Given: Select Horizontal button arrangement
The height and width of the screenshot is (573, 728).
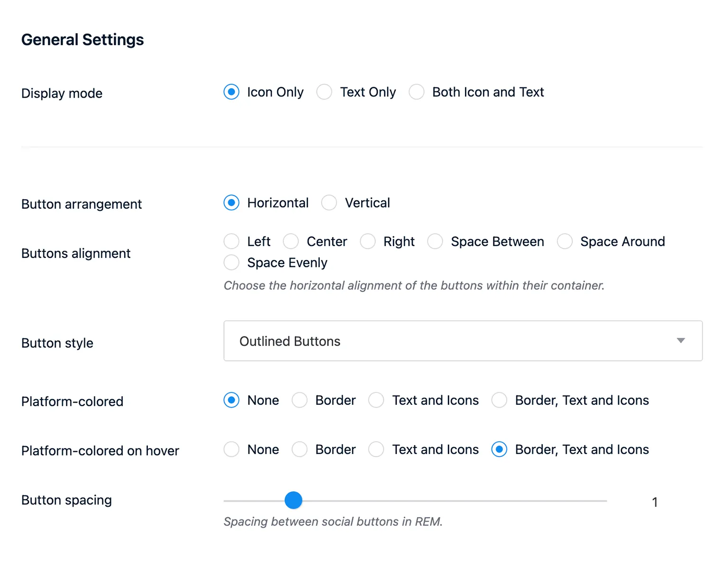Looking at the screenshot, I should 231,202.
